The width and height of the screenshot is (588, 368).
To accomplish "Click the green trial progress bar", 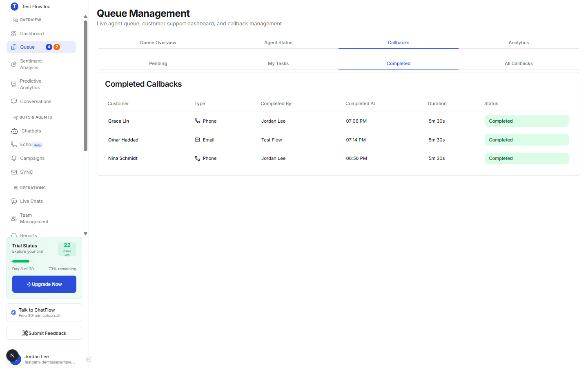I will tap(21, 261).
